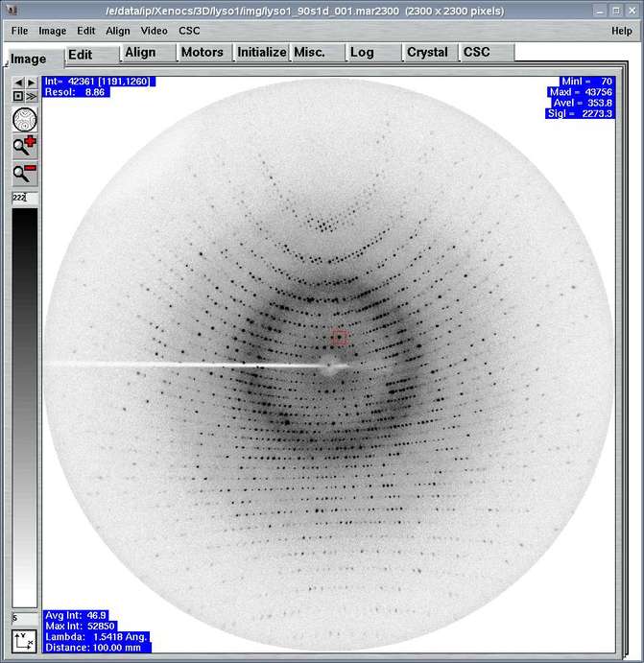This screenshot has height=663, width=644.
Task: Zoom out with the minus magnifier
Action: pos(25,174)
